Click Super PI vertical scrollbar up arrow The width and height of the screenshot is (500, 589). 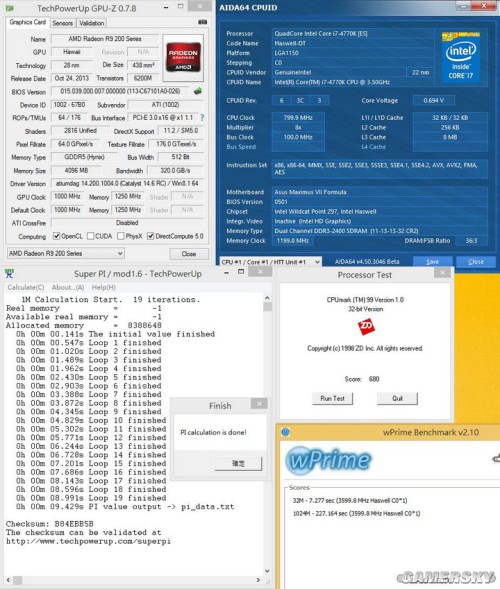click(267, 298)
